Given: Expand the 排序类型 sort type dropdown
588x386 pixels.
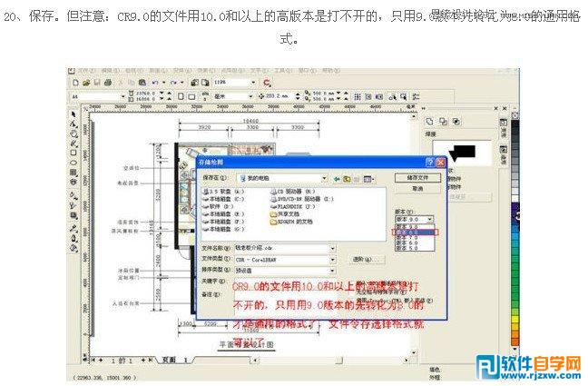Looking at the screenshot, I should tap(332, 271).
